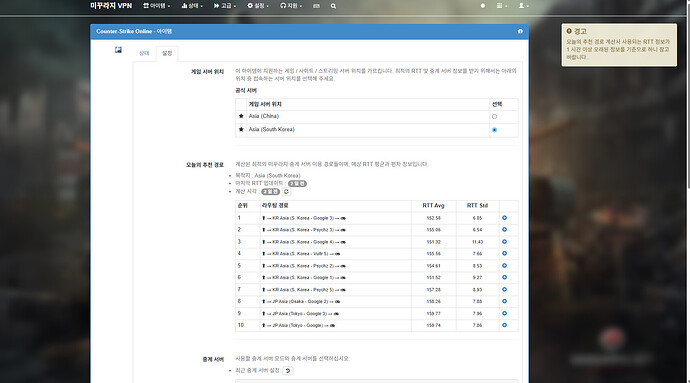Image resolution: width=690 pixels, height=383 pixels.
Task: Click the RTT Std value 11.43
Action: click(x=477, y=242)
